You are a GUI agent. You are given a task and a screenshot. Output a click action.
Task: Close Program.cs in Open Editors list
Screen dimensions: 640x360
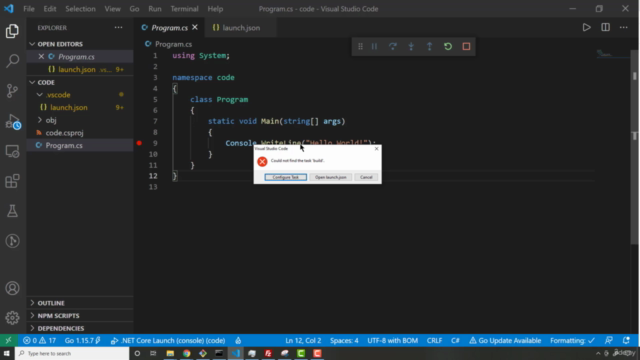click(x=41, y=57)
